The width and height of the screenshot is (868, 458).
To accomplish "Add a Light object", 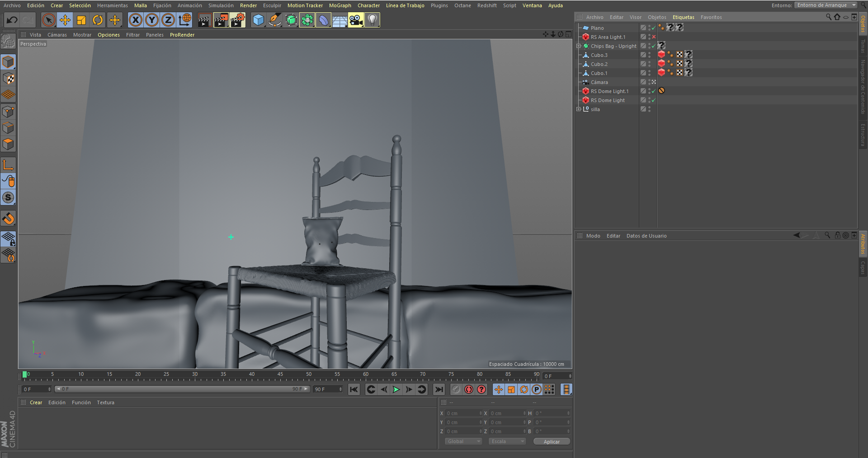I will [372, 20].
